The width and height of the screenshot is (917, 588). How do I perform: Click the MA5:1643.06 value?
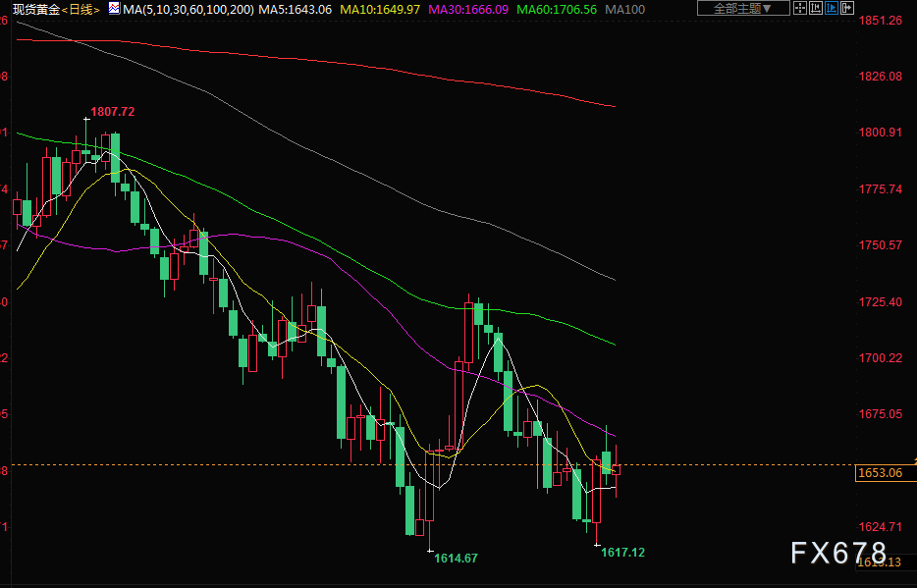296,10
